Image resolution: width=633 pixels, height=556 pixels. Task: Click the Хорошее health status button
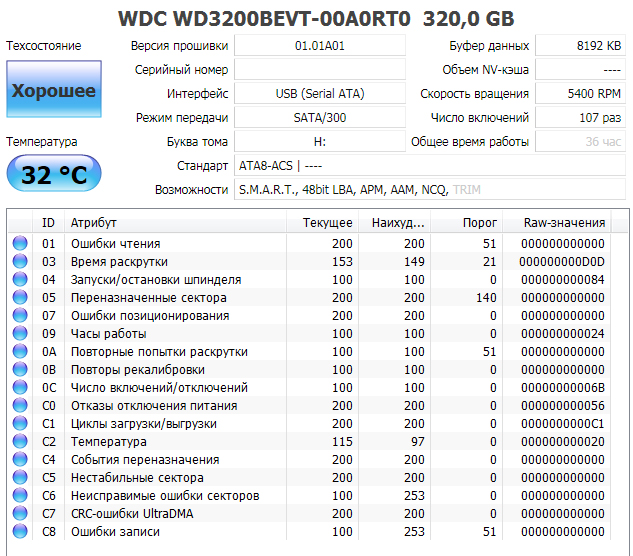click(54, 89)
